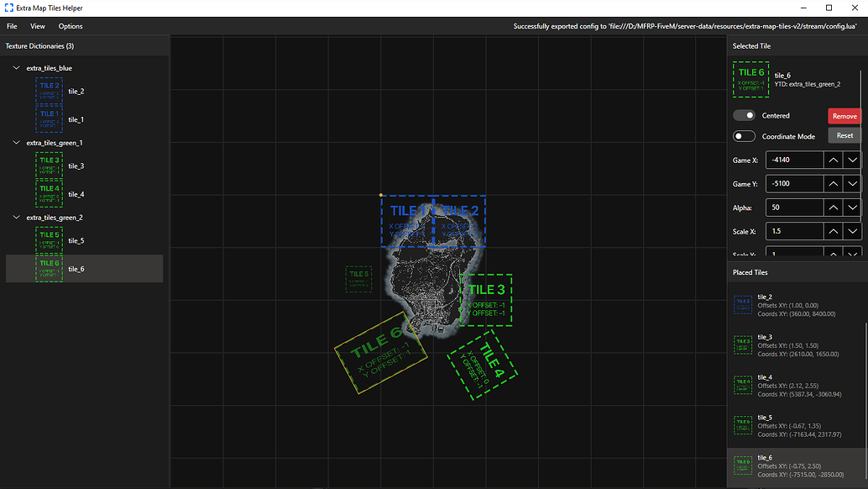
Task: Select tile_4 thumbnail in texture list
Action: (x=50, y=194)
